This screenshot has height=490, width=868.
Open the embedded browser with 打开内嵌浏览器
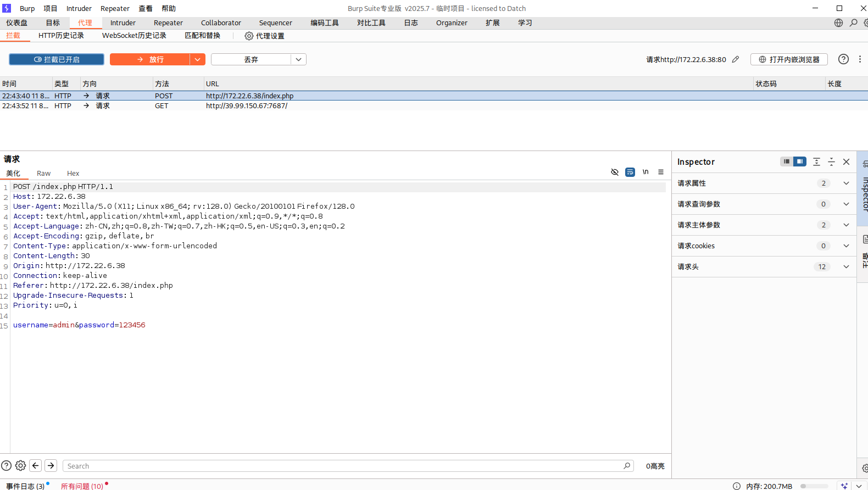[789, 59]
